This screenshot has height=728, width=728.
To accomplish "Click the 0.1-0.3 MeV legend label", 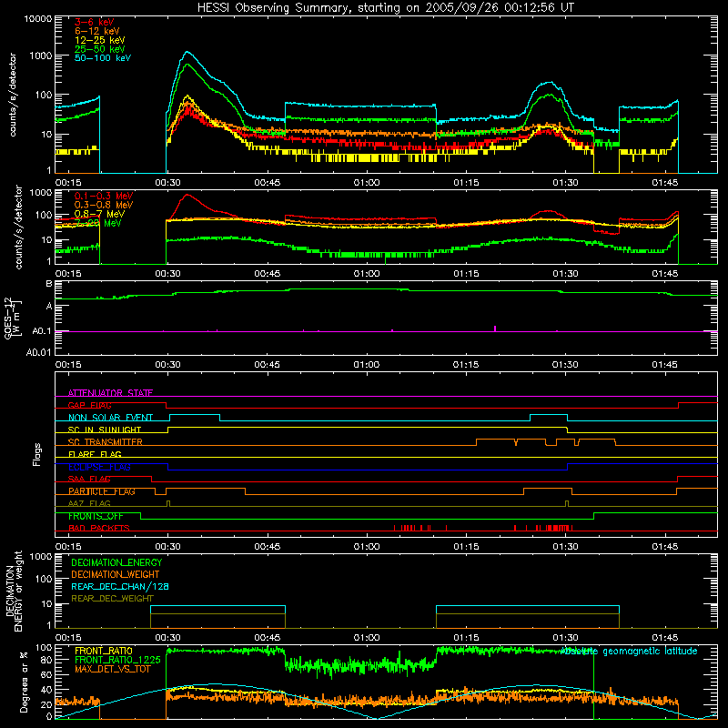I will 104,196.
